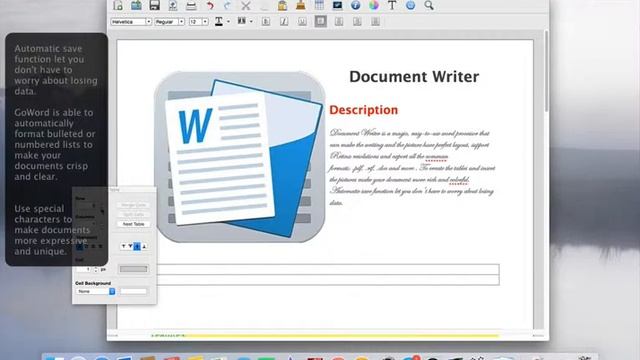Open search with the magnifier icon
This screenshot has height=360, width=640.
(x=429, y=5)
